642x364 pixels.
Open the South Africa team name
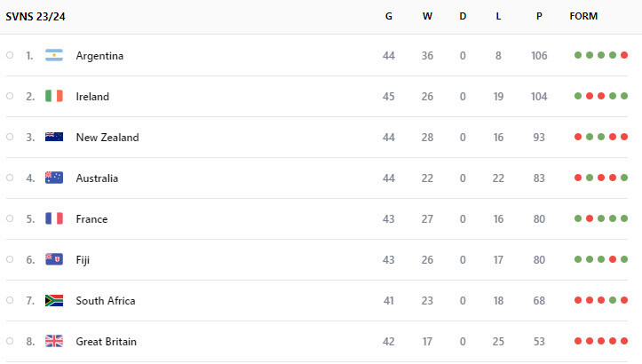[x=106, y=301]
